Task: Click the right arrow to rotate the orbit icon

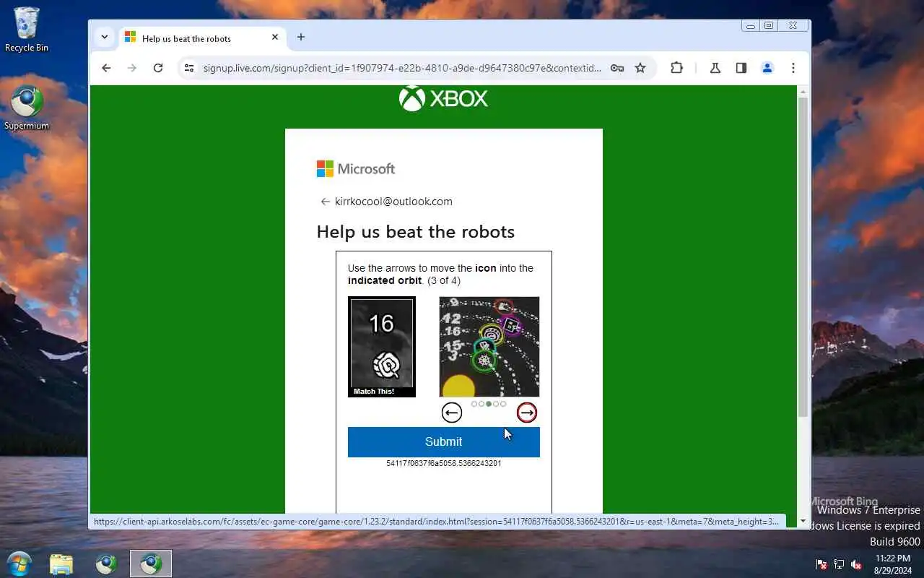Action: pyautogui.click(x=527, y=413)
